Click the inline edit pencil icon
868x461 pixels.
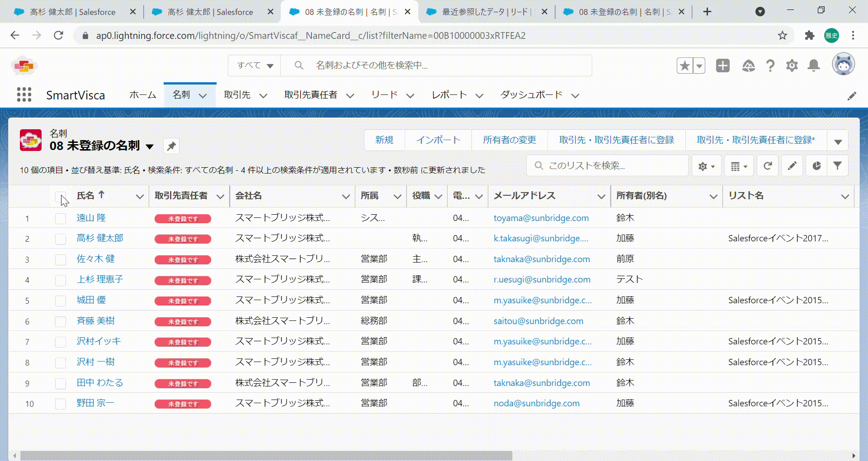click(792, 166)
